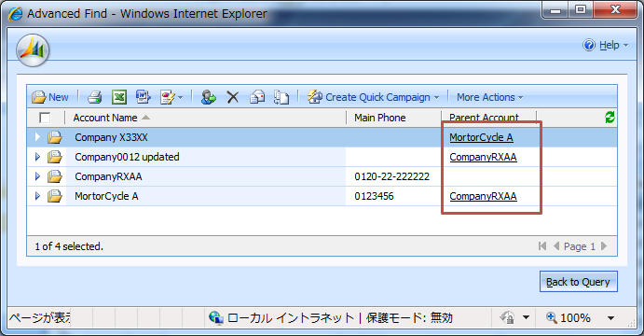Tick the select-all checkbox in the header
Image resolution: width=644 pixels, height=336 pixels.
pyautogui.click(x=45, y=118)
